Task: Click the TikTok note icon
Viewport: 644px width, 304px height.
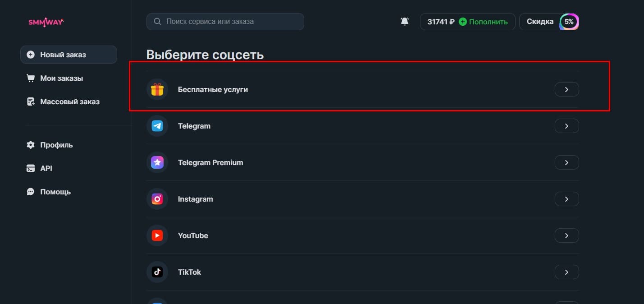Action: (x=157, y=272)
